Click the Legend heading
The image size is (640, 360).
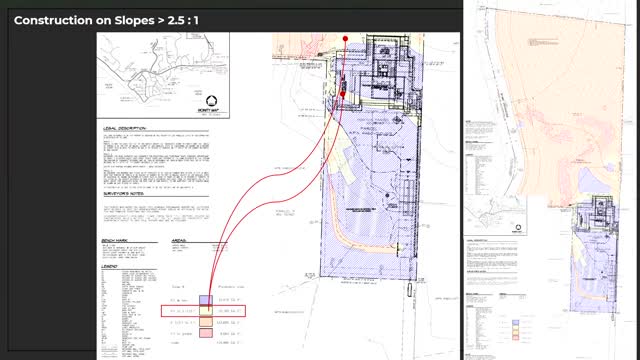pos(109,267)
